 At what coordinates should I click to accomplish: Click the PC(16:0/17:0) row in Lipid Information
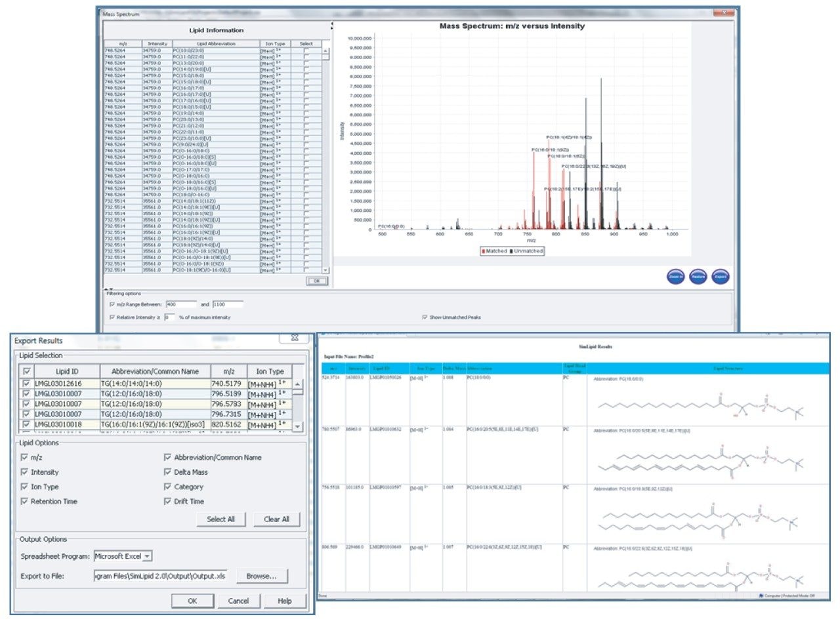click(214, 88)
